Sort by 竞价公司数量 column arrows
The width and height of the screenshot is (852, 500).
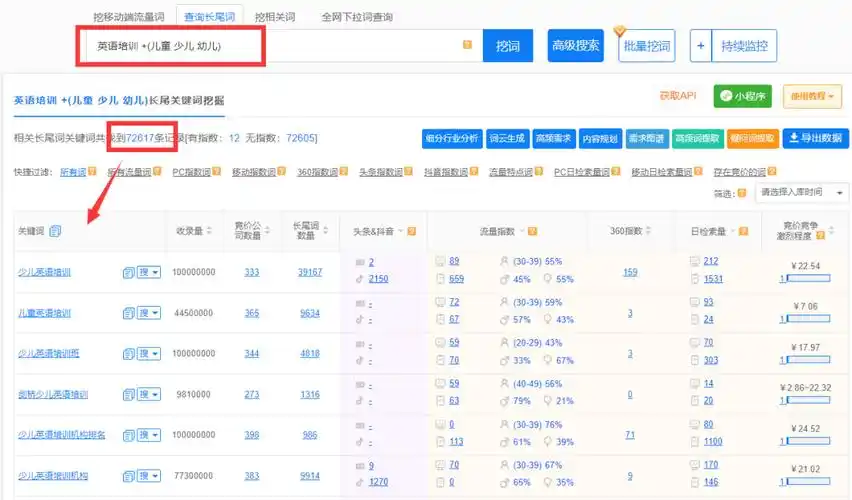[267, 231]
